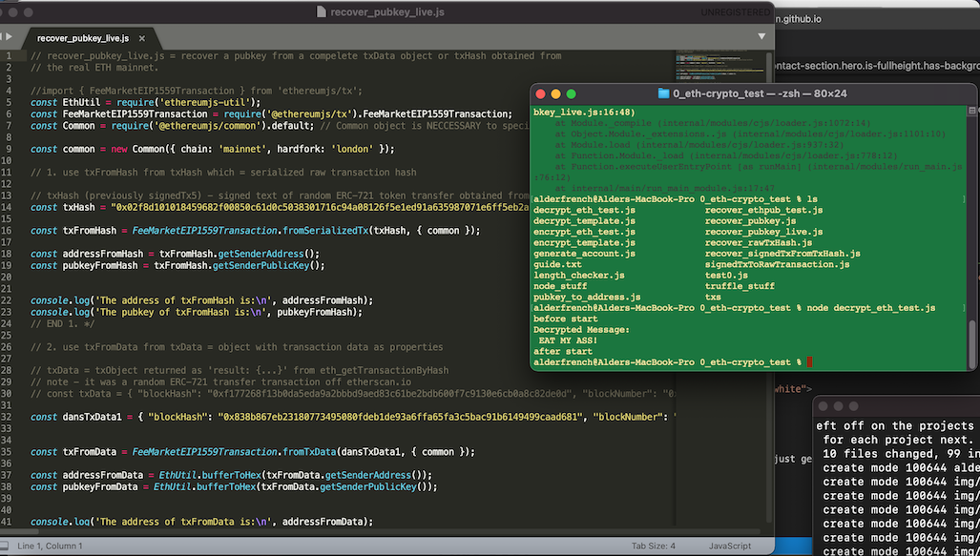
Task: Click 'fromSerializedTx' method on line 16
Action: [325, 231]
